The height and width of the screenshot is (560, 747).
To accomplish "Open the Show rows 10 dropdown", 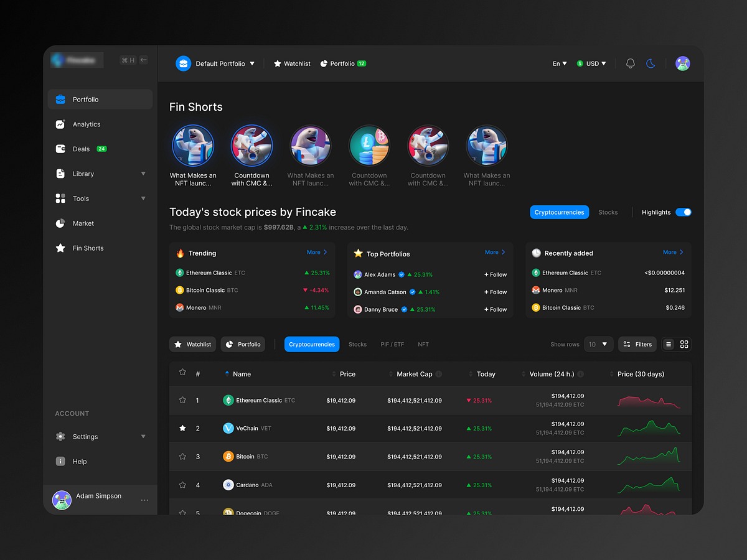I will click(599, 344).
